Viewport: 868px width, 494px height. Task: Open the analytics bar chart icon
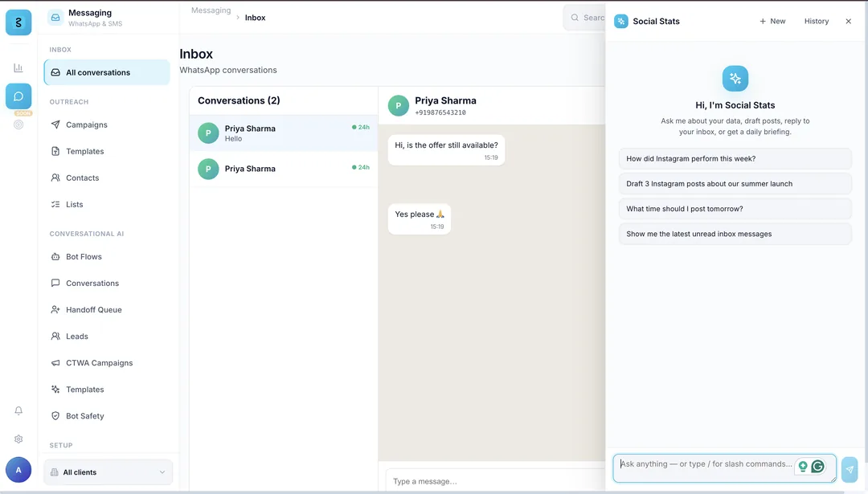click(x=18, y=67)
